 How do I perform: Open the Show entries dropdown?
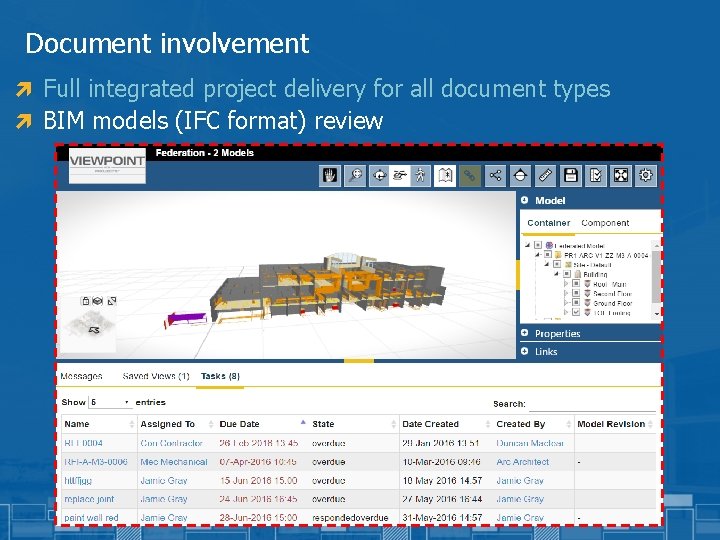coord(110,402)
